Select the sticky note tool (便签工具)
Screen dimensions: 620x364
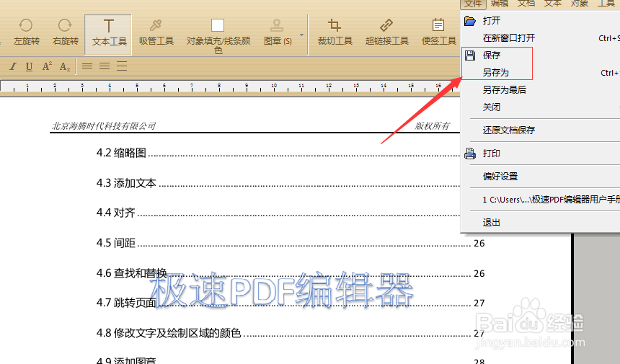tap(438, 32)
